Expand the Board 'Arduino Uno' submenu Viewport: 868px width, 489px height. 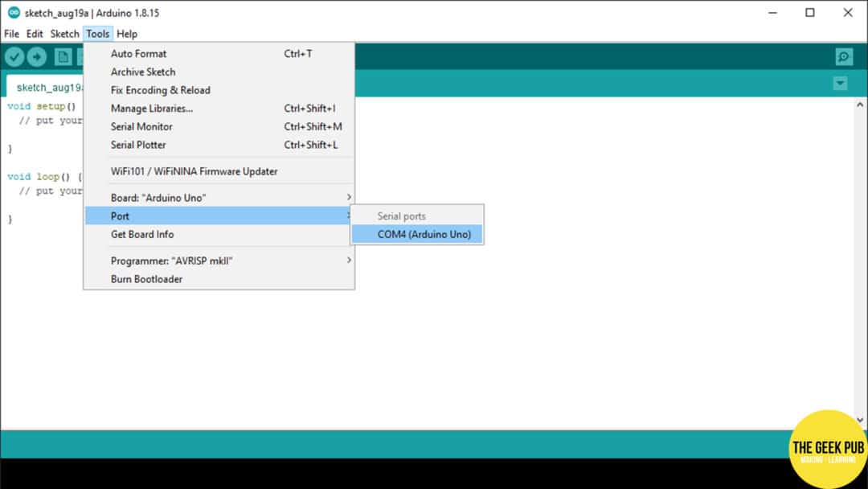tap(201, 197)
